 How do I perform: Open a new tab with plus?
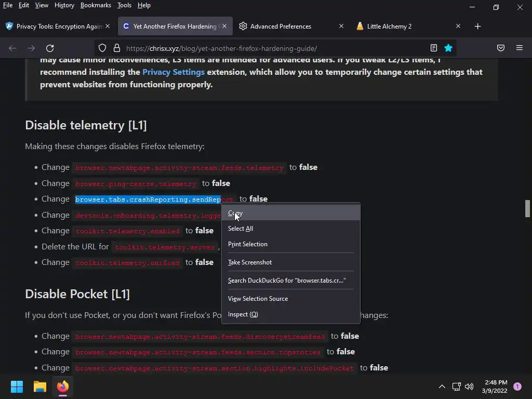478,26
